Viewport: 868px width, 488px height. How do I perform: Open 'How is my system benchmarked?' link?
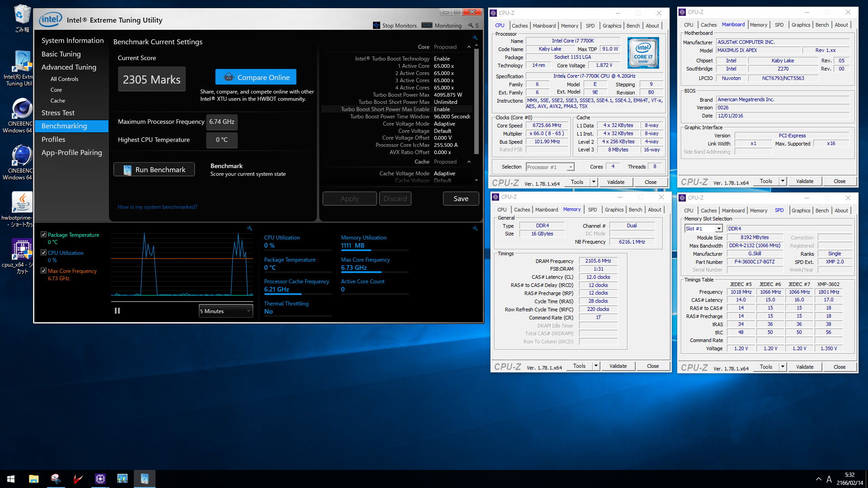point(157,207)
